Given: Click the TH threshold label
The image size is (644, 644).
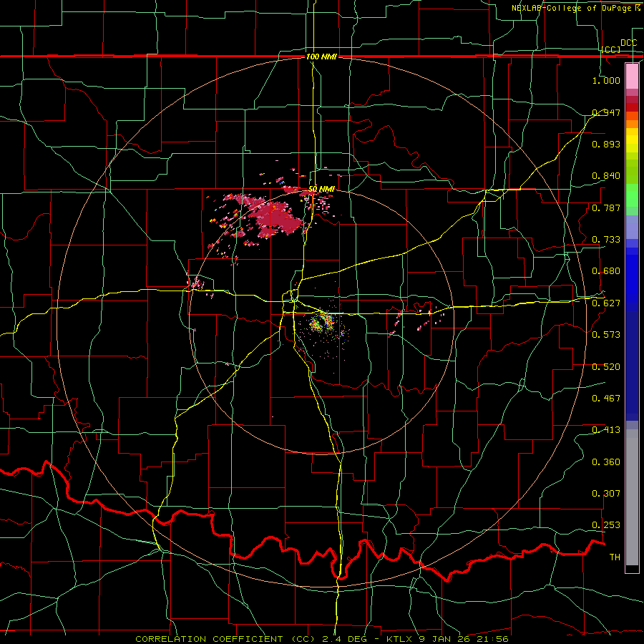Looking at the screenshot, I should [615, 557].
